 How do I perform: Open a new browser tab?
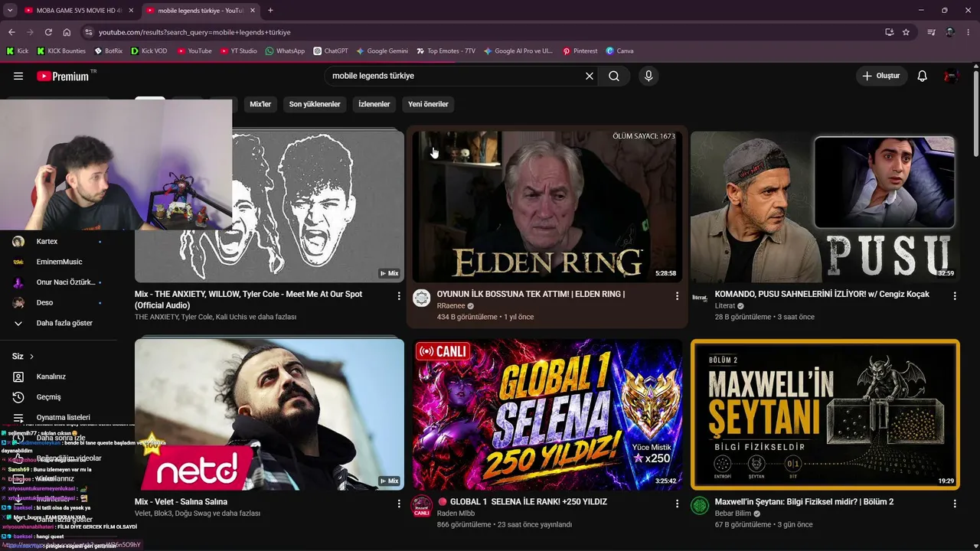point(270,10)
